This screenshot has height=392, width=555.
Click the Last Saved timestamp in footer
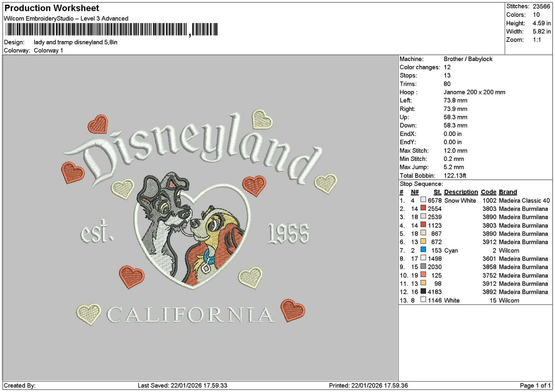(x=182, y=385)
